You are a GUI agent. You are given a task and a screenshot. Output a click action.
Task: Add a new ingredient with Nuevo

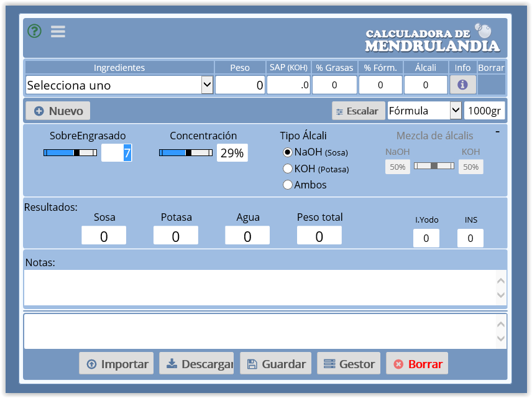tap(58, 111)
